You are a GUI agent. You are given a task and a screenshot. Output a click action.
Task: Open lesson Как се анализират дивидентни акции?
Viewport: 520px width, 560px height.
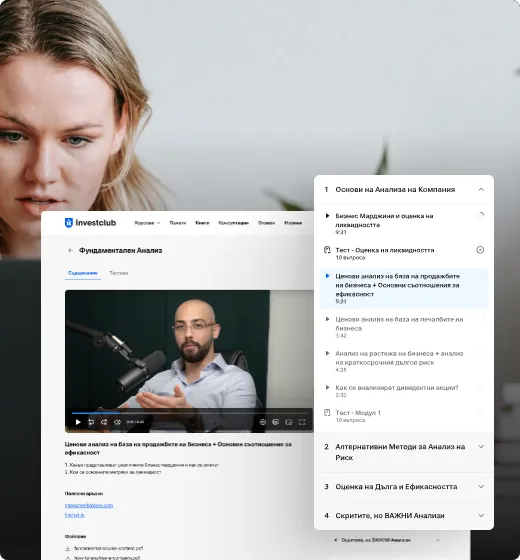[404, 391]
